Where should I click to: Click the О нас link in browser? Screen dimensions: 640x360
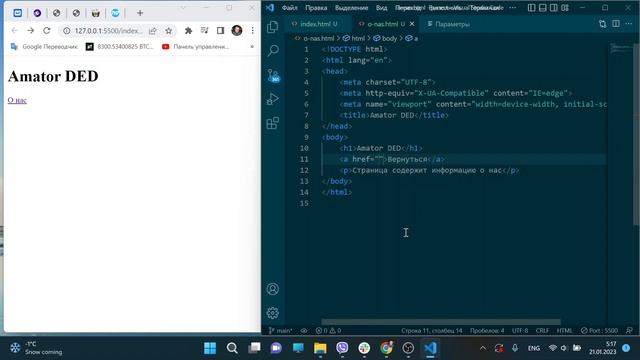tap(17, 100)
